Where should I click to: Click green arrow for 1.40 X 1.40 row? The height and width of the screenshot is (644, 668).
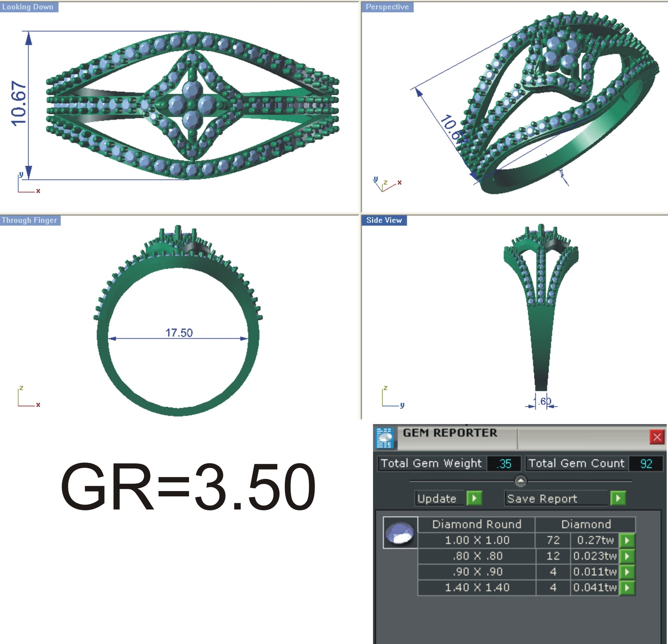coord(627,588)
